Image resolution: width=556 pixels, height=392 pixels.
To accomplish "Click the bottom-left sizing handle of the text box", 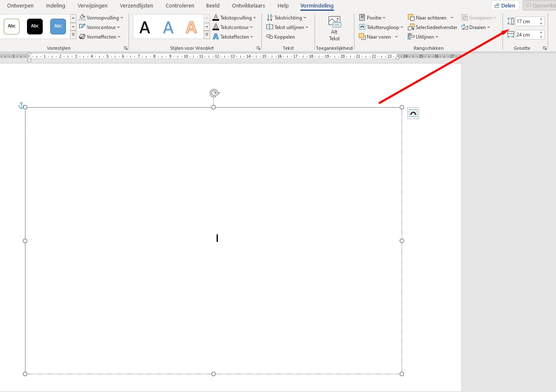I will [x=25, y=374].
